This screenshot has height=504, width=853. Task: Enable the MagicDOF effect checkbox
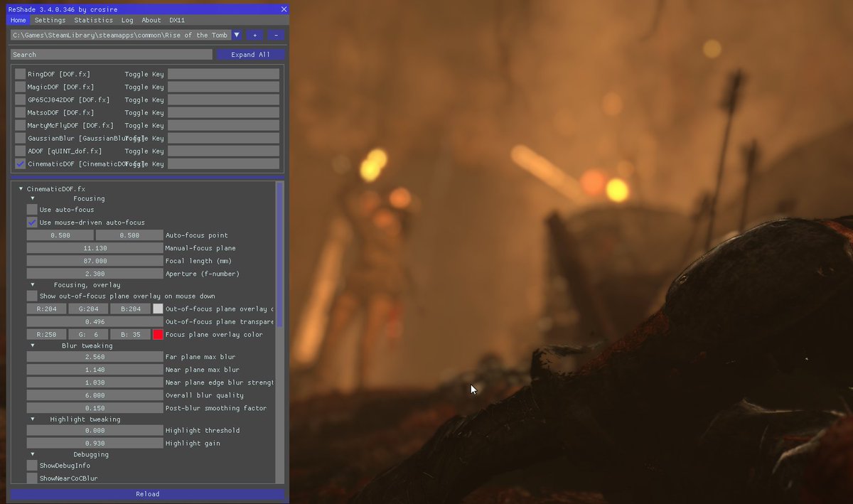click(20, 87)
